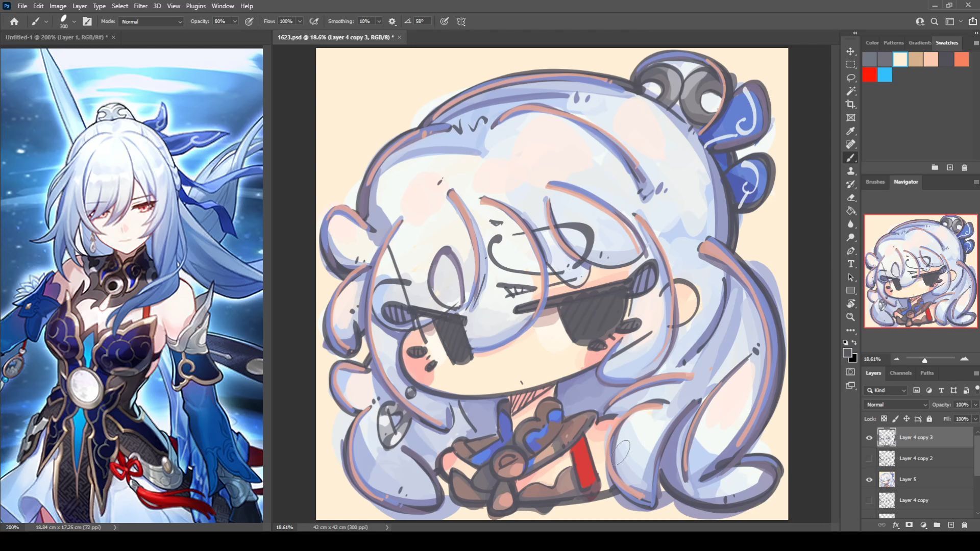Viewport: 980px width, 551px height.
Task: Add a layer mask
Action: tap(909, 524)
